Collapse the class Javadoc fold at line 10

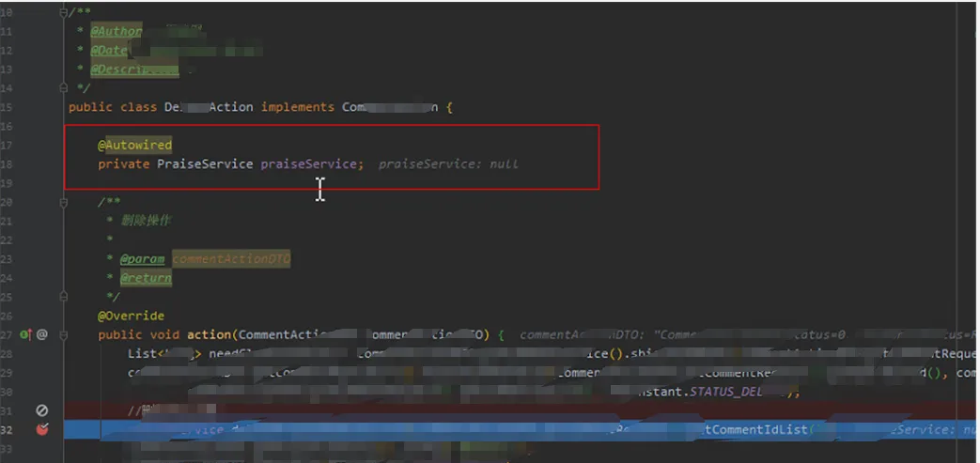[x=63, y=12]
